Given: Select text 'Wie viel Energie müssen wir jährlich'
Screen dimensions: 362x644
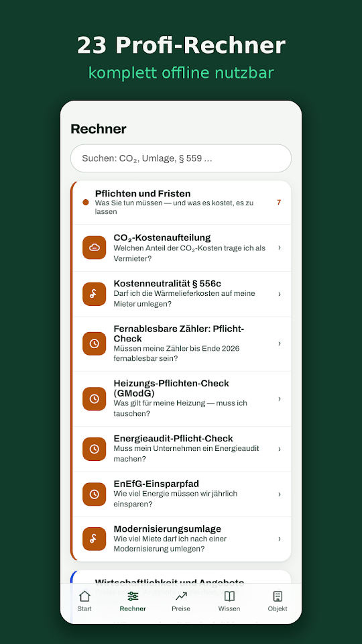Looking at the screenshot, I should [175, 494].
